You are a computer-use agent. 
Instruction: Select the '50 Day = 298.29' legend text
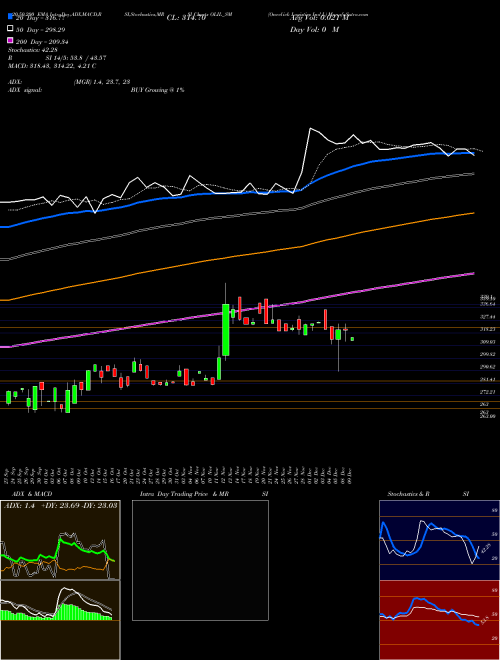pos(42,30)
